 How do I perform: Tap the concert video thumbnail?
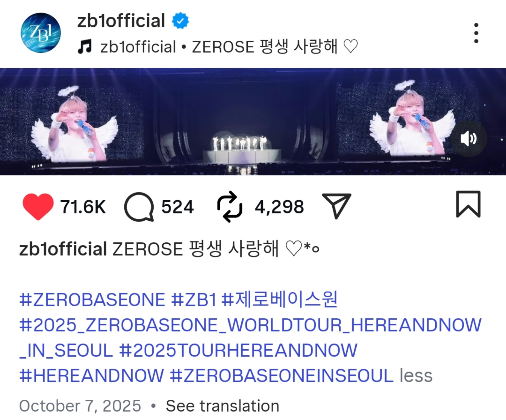pos(253,122)
